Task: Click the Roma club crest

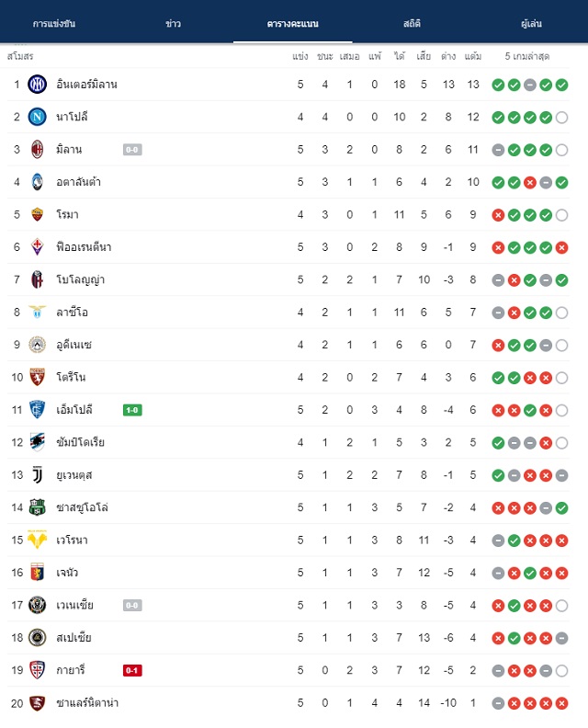Action: (37, 214)
